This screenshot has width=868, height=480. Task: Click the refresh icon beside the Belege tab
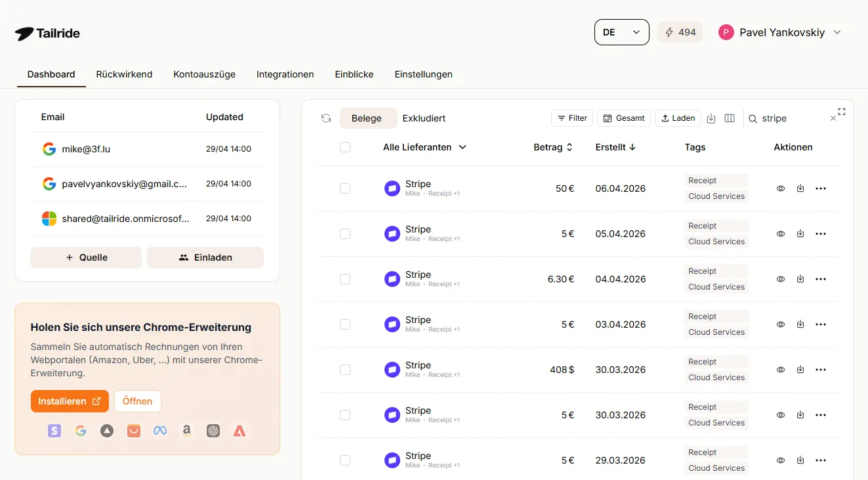(x=326, y=118)
